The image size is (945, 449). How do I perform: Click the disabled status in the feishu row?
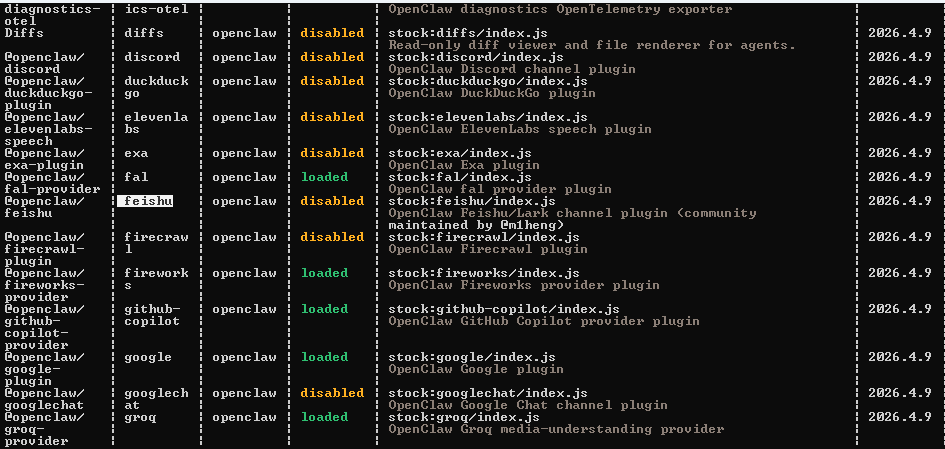point(331,201)
